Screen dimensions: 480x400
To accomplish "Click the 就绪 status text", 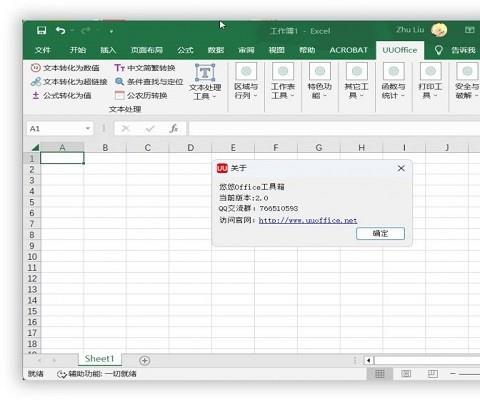I will pyautogui.click(x=36, y=374).
